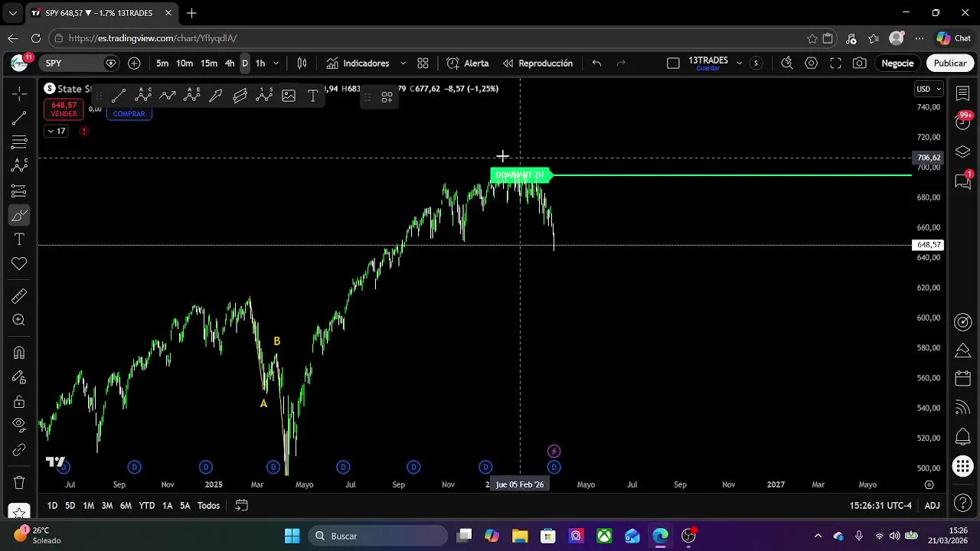Screen dimensions: 980x551
Task: Expand the Indicadores favorites dropdown arrow
Action: pyautogui.click(x=403, y=64)
